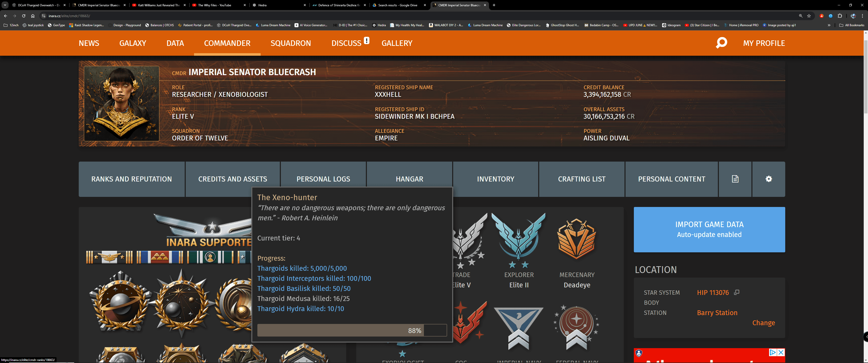Open the SQUADRON menu item
The image size is (868, 363).
tap(290, 43)
